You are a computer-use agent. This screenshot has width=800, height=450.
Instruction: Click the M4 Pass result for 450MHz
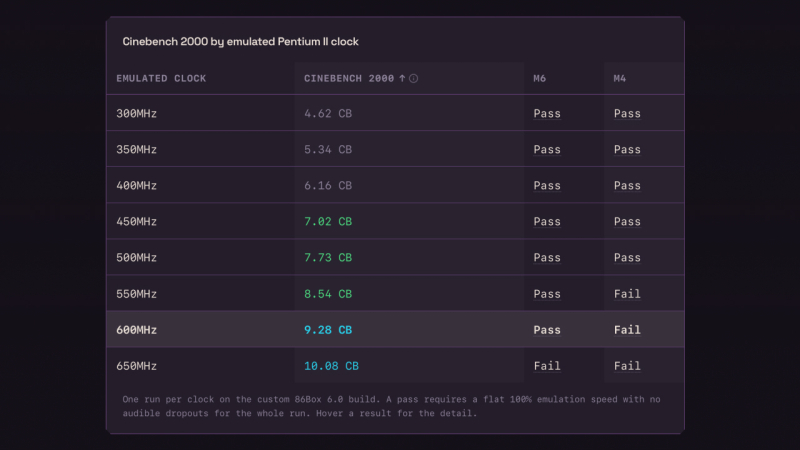click(x=627, y=221)
